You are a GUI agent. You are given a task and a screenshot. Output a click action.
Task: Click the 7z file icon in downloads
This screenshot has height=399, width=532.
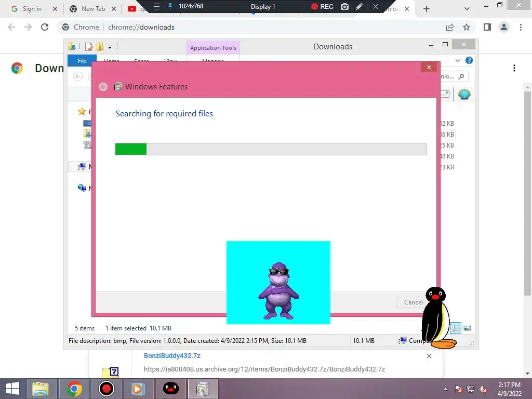pyautogui.click(x=110, y=373)
